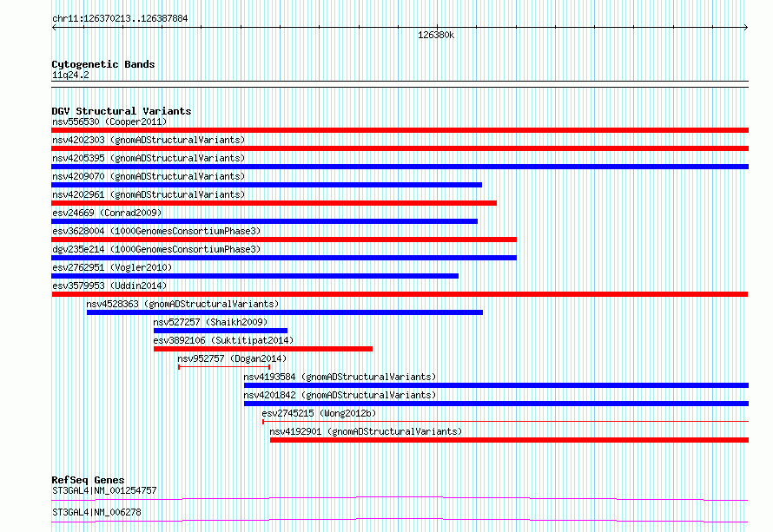Open esv3892106 (Suktitipat2014) label

pos(223,340)
